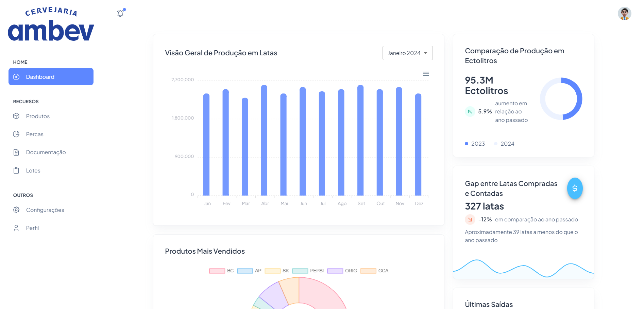The height and width of the screenshot is (309, 644).
Task: Click the blue dollar sign icon
Action: (575, 188)
